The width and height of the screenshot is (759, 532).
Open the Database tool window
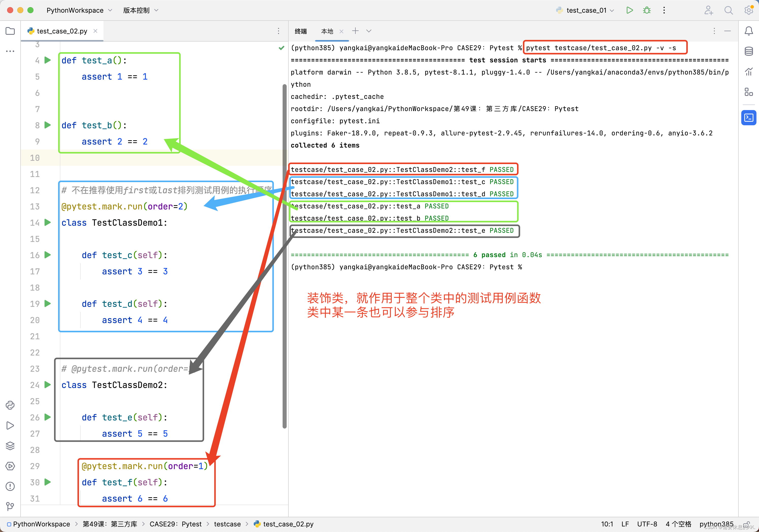pyautogui.click(x=749, y=51)
